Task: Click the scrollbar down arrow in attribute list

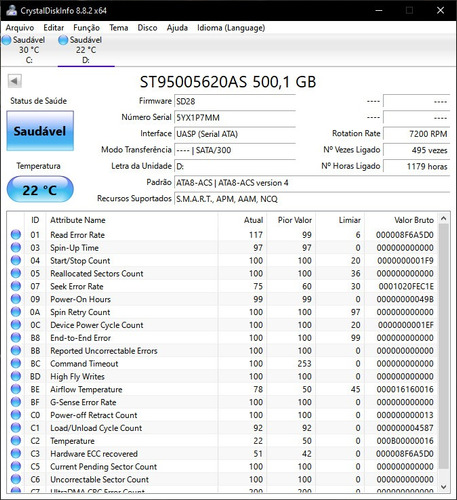Action: [x=443, y=487]
